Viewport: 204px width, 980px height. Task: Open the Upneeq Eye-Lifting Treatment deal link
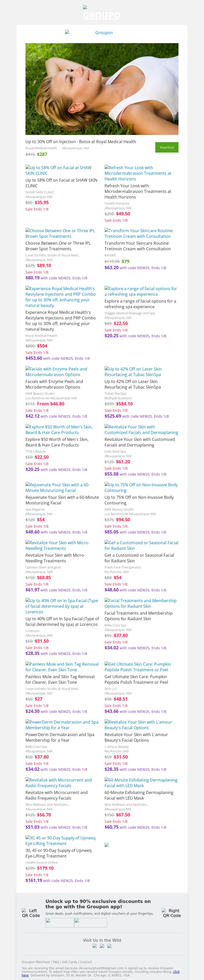point(60,840)
